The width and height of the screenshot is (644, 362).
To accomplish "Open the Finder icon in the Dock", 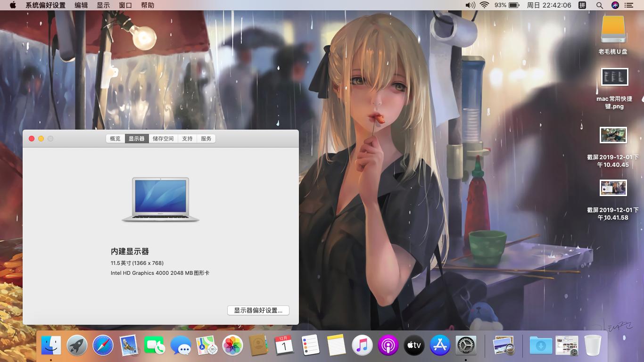I will click(51, 346).
